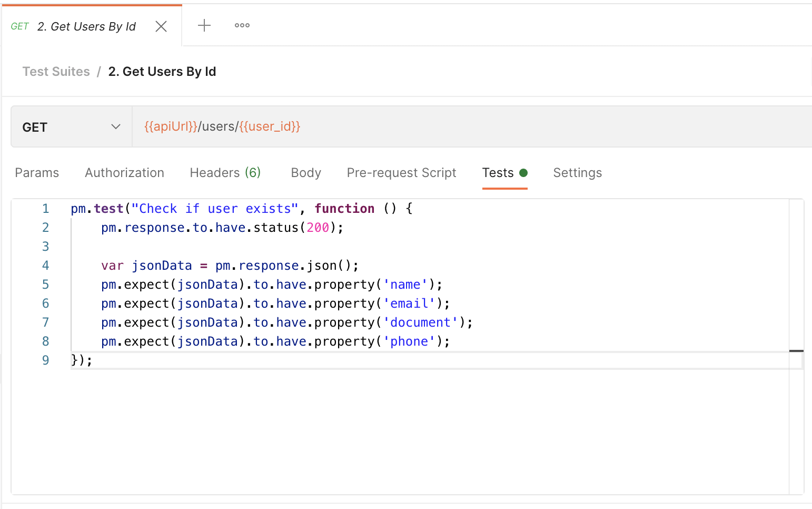The height and width of the screenshot is (509, 812).
Task: Switch to the Body tab
Action: pos(306,173)
